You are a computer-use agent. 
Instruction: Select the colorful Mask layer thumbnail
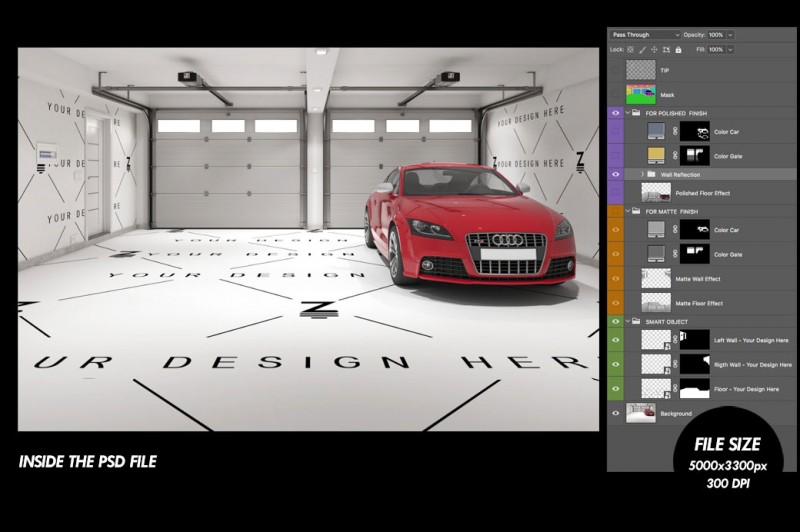point(641,94)
